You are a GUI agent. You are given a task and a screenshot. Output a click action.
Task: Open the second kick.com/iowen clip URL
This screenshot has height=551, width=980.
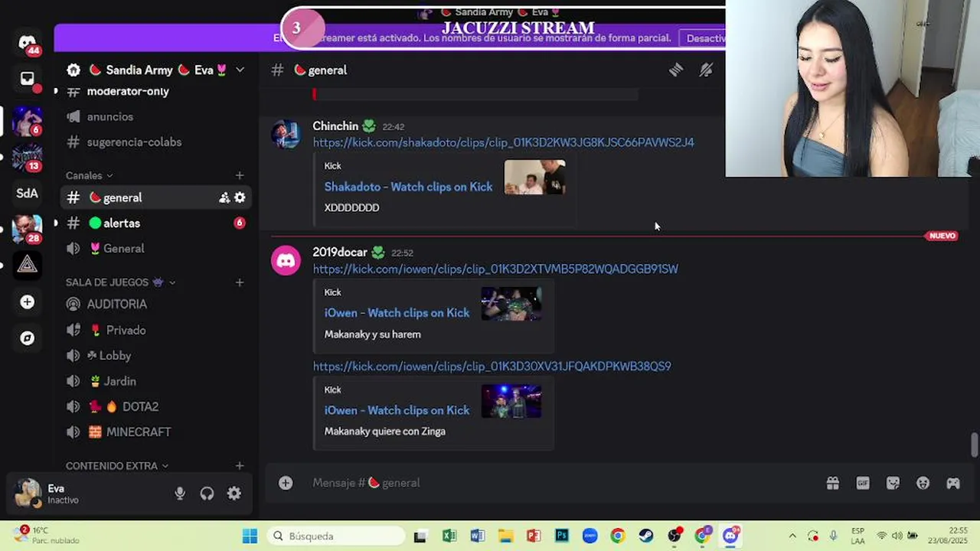(492, 366)
